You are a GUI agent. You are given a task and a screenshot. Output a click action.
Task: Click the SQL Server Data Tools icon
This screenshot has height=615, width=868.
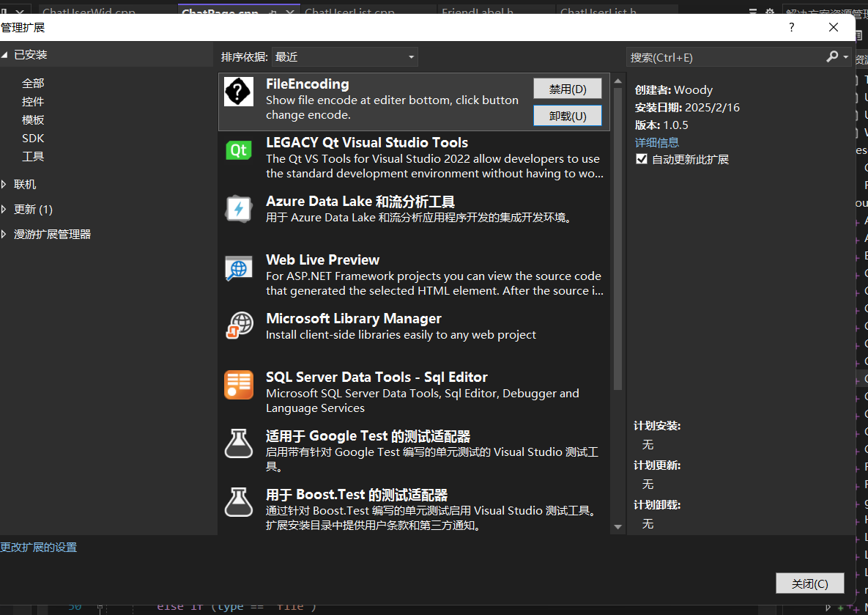tap(239, 385)
